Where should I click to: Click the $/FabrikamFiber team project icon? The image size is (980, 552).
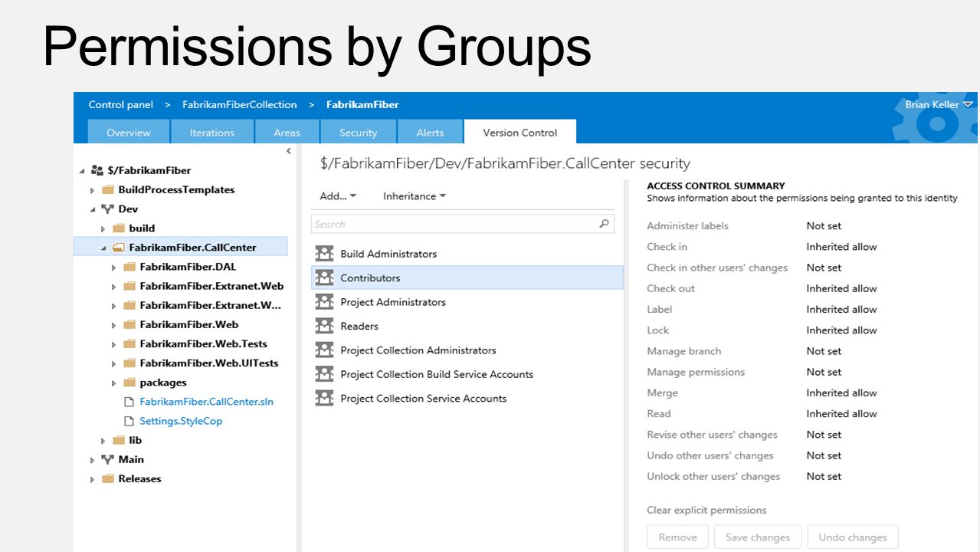tap(97, 170)
